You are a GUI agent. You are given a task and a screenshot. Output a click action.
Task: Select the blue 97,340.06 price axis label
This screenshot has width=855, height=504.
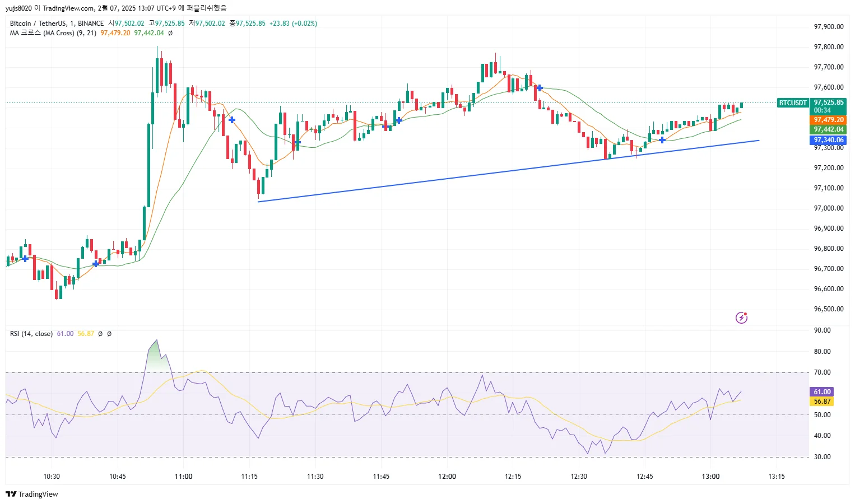click(x=829, y=140)
